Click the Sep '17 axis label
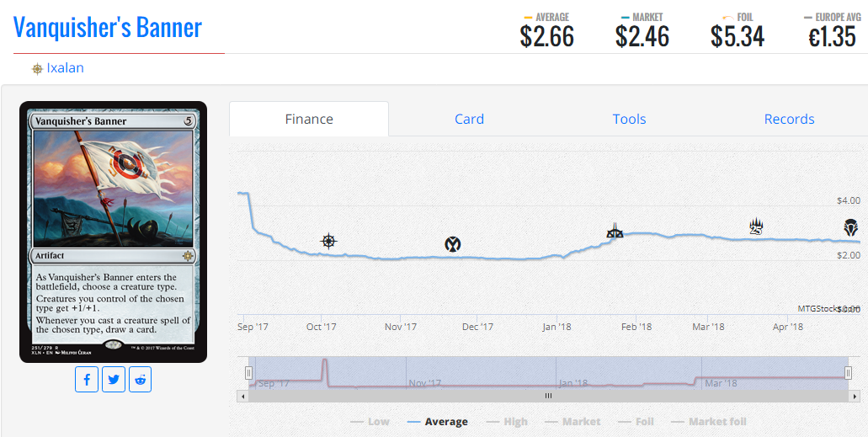Viewport: 868px width, 437px height. click(253, 327)
